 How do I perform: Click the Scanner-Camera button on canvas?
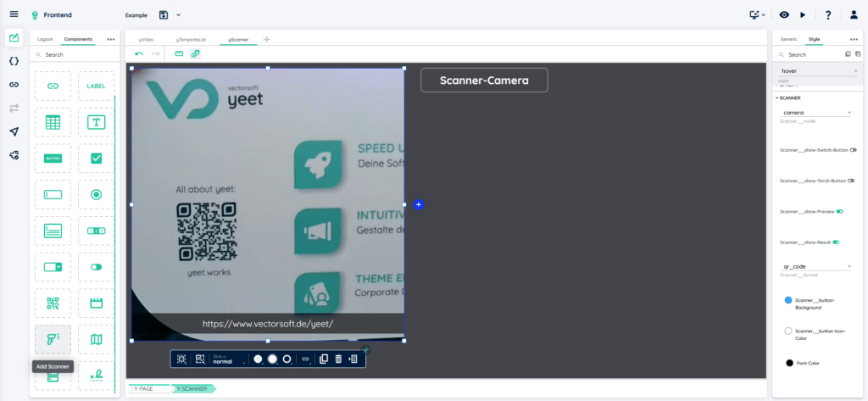pos(484,81)
